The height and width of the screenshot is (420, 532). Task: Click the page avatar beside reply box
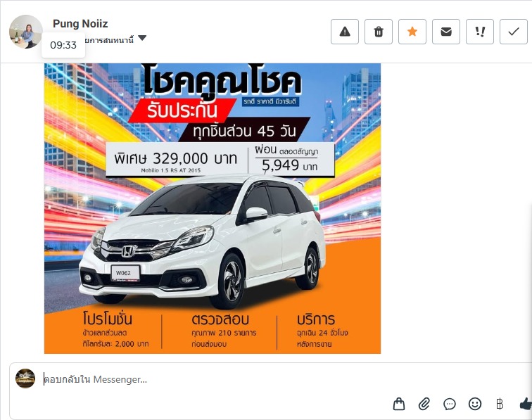point(25,378)
